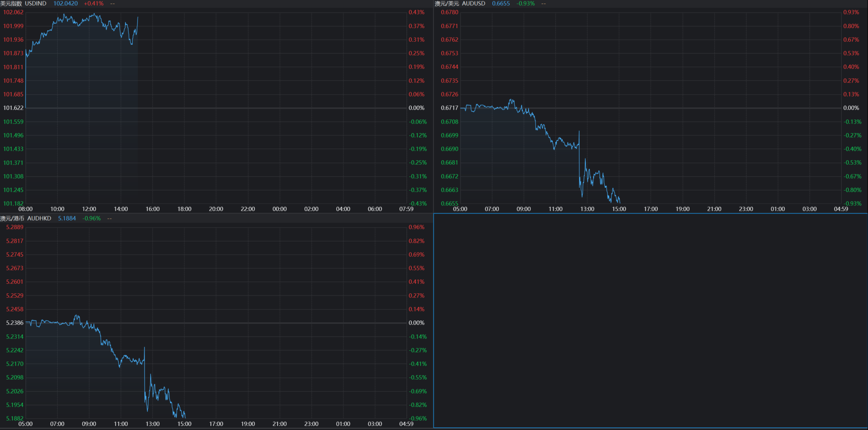The image size is (868, 430).
Task: Click the USDIND last price 102.0420
Action: click(x=66, y=4)
